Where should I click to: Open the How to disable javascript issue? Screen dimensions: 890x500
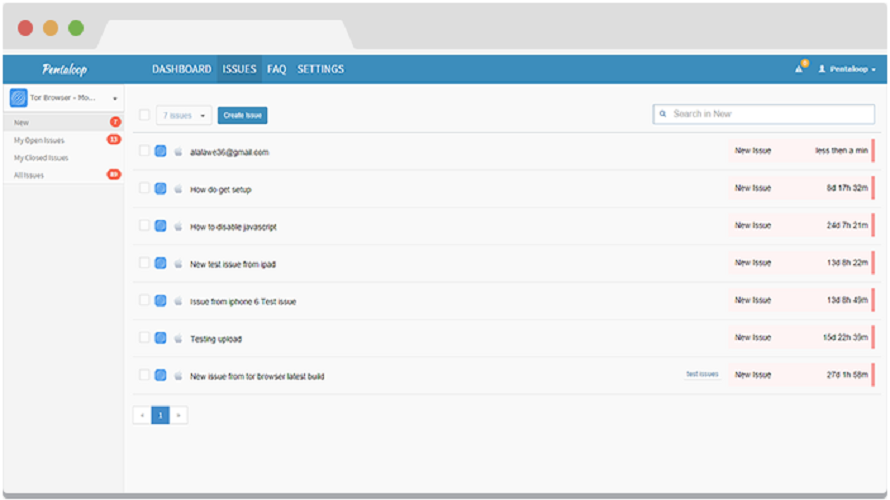[233, 227]
